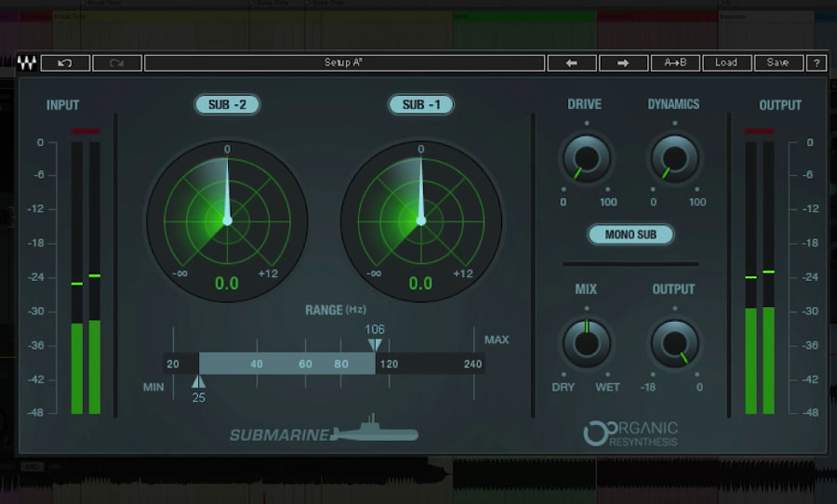Screen dimensions: 837x504
Task: Toggle the SUB -2 generator
Action: pos(227,104)
